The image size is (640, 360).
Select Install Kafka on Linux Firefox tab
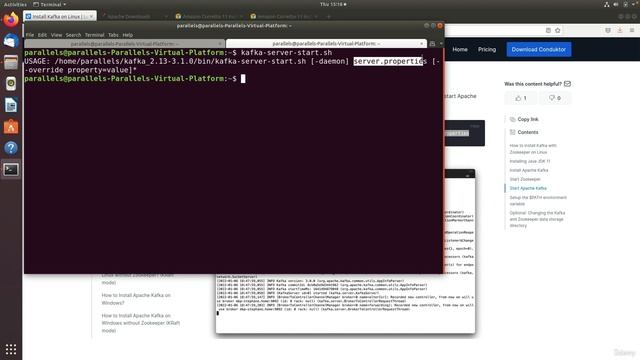tap(60, 16)
